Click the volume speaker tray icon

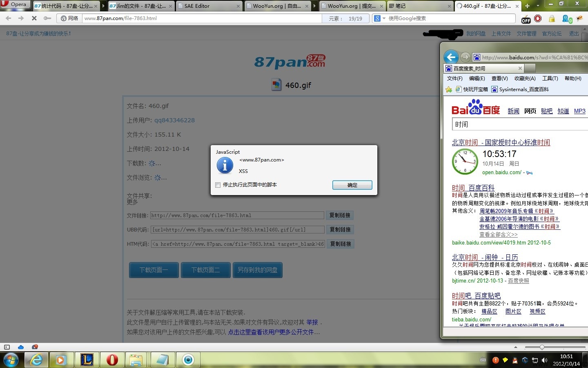[x=544, y=360]
